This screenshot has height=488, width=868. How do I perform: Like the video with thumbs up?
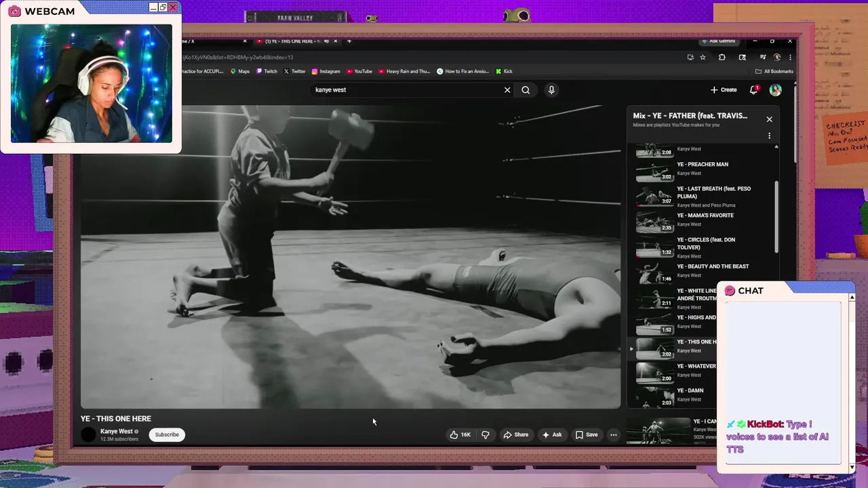tap(460, 434)
